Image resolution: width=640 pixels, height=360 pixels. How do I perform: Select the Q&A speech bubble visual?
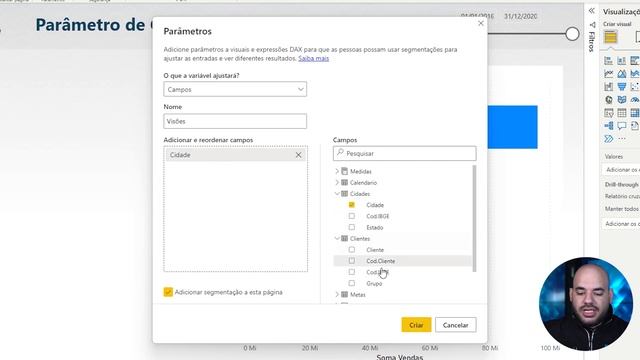[622, 126]
